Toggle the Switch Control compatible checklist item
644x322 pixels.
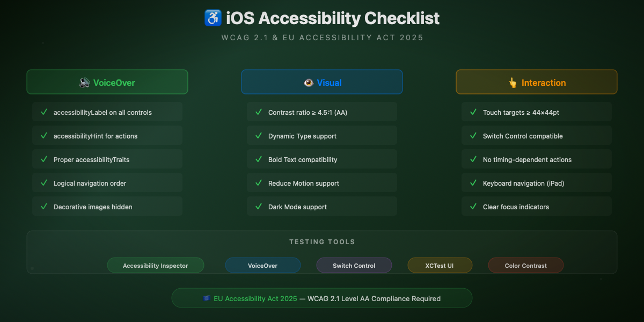[x=537, y=136]
